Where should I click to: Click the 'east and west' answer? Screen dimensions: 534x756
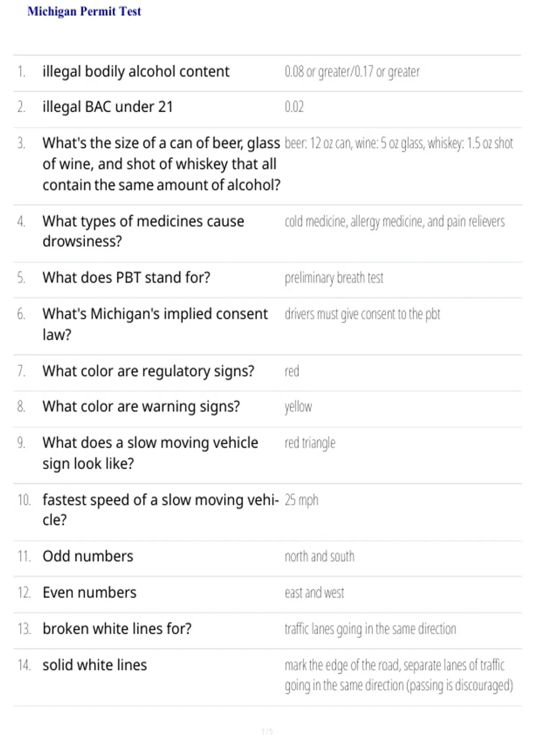pyautogui.click(x=314, y=593)
